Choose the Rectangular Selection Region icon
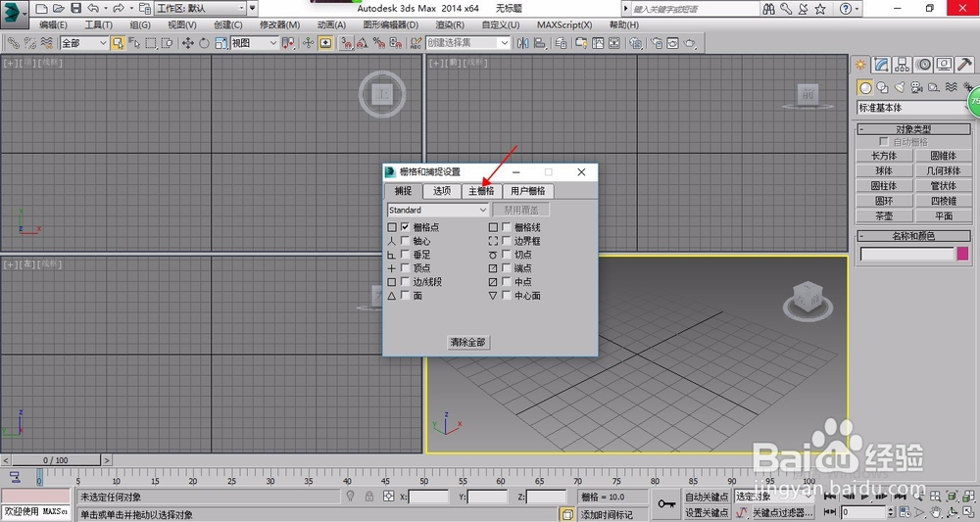The height and width of the screenshot is (522, 980). pyautogui.click(x=151, y=43)
